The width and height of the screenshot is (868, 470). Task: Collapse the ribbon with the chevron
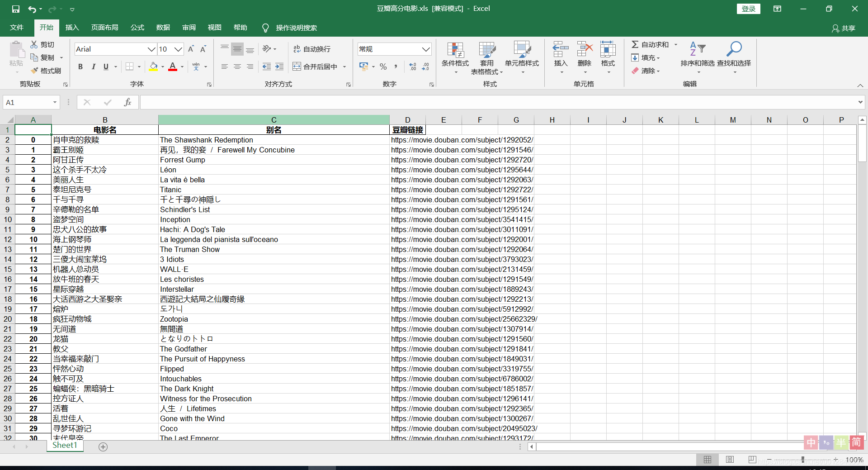tap(860, 85)
